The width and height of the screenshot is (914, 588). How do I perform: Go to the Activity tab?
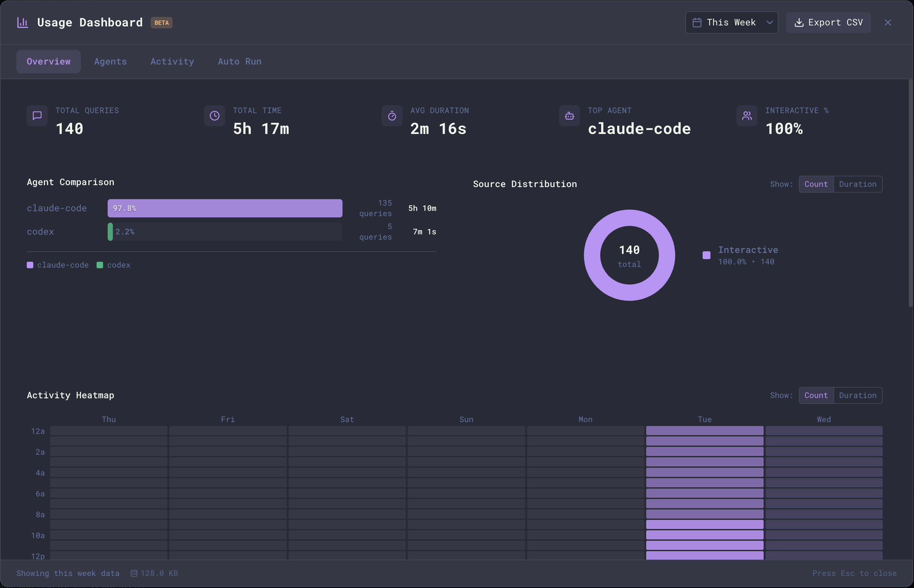coord(172,62)
